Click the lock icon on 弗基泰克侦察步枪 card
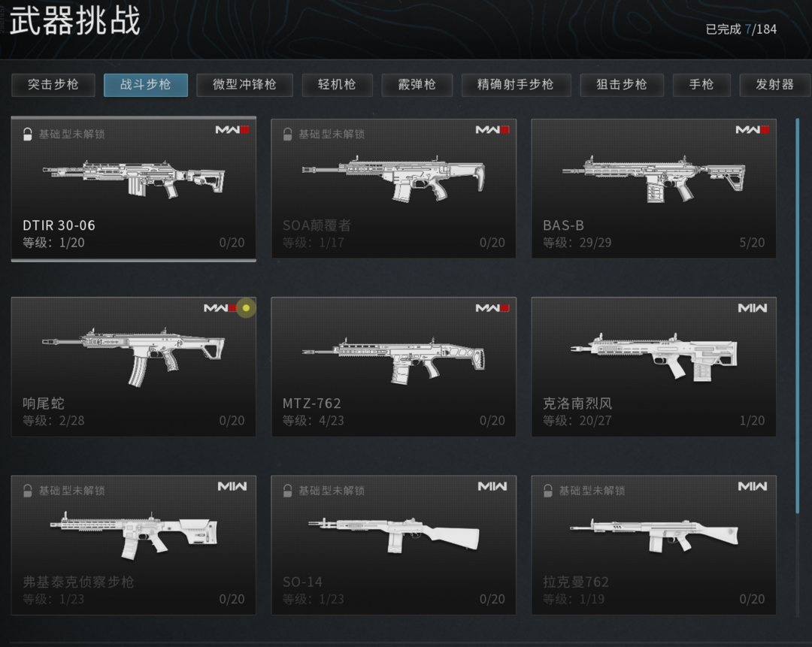The width and height of the screenshot is (812, 647). pyautogui.click(x=28, y=491)
